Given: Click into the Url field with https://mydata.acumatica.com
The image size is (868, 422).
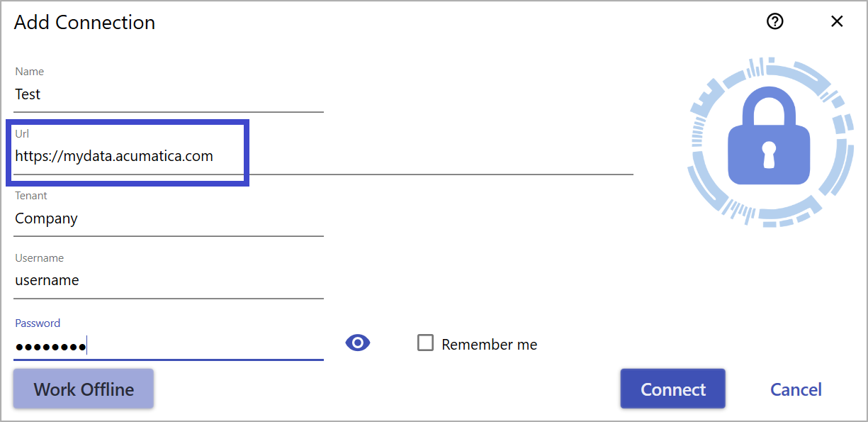Looking at the screenshot, I should coord(323,156).
